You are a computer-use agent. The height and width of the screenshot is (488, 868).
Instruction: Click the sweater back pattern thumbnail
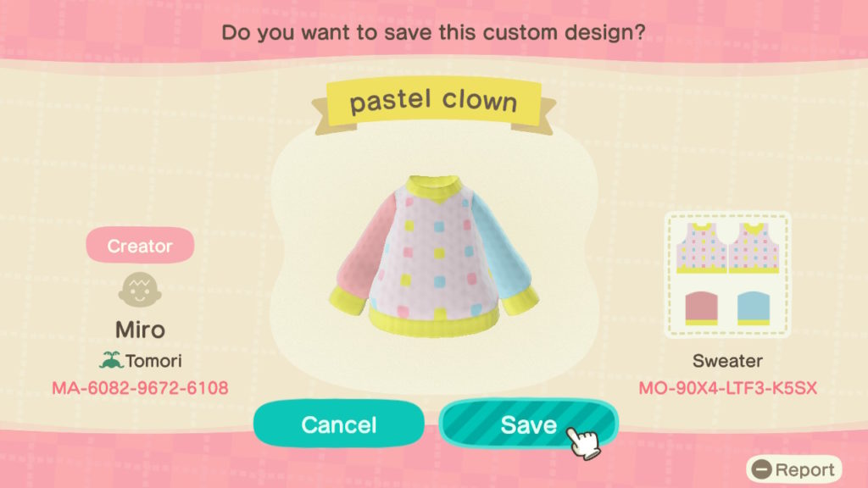point(754,248)
